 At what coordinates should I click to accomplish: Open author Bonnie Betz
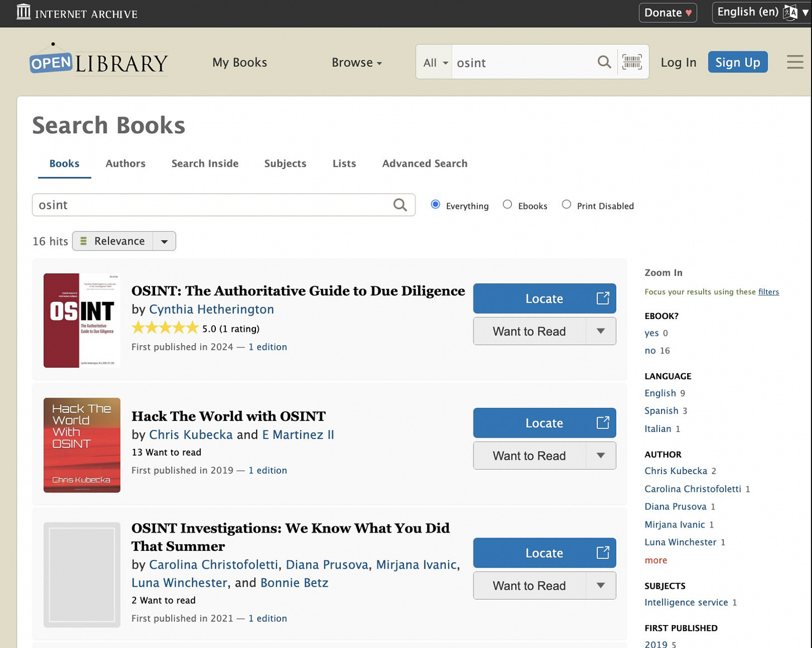[294, 583]
